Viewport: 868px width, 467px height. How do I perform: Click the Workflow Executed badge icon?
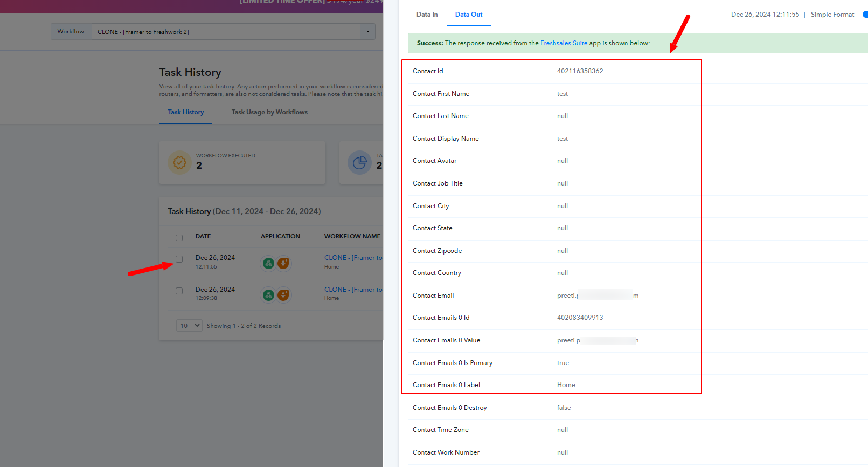pyautogui.click(x=180, y=162)
